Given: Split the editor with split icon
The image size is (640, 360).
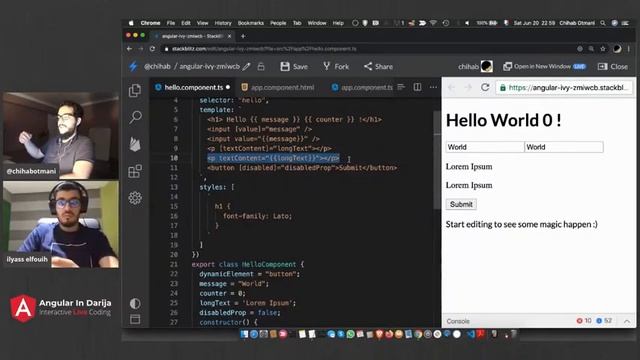Looking at the screenshot, I should pos(417,87).
